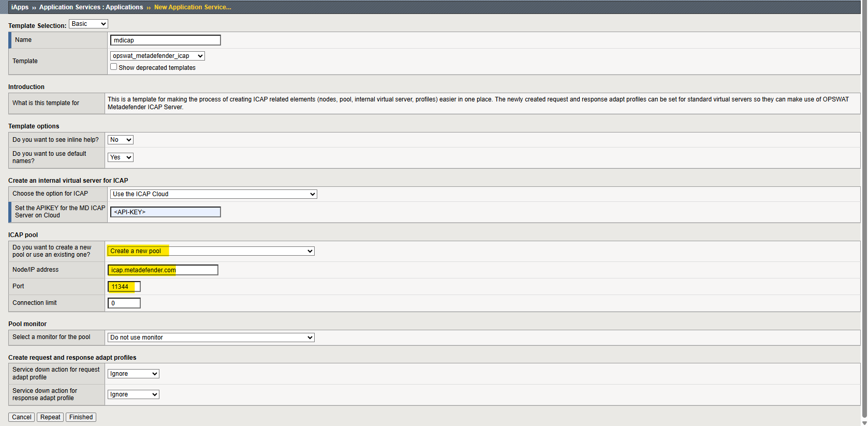Click the iApps breadcrumb link
868x426 pixels.
(x=20, y=7)
